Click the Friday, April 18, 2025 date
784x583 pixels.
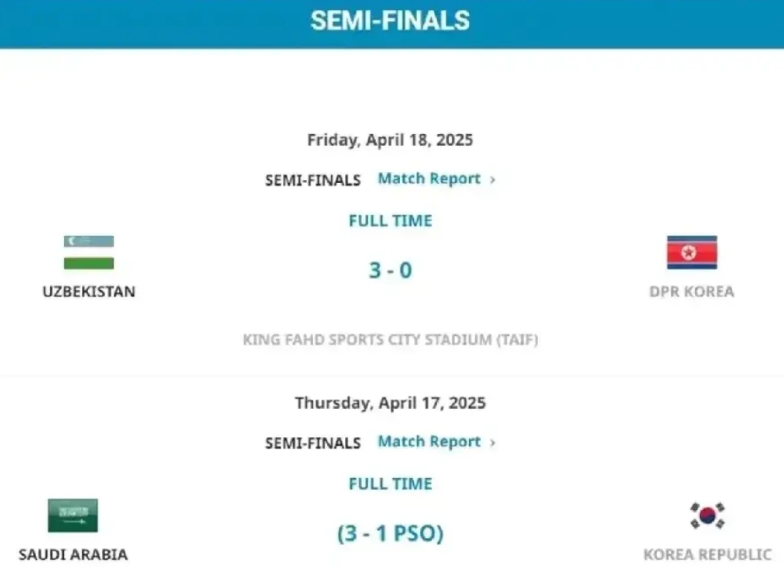390,140
